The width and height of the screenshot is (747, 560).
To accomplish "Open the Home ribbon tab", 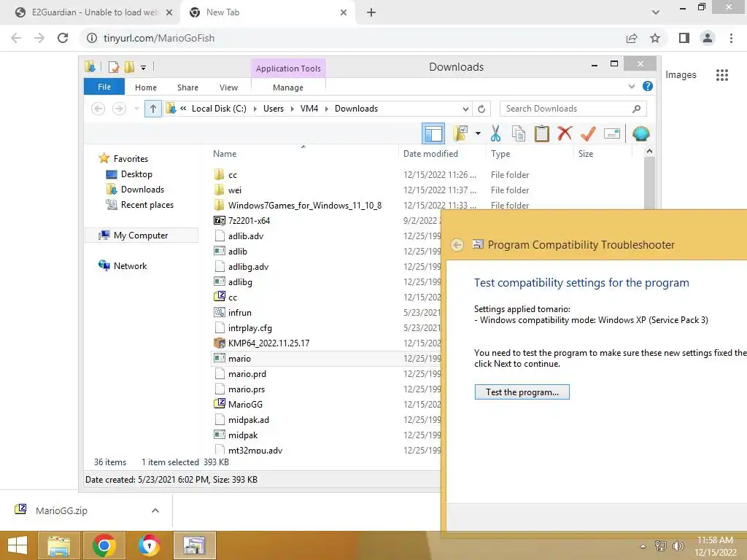I will pyautogui.click(x=146, y=87).
